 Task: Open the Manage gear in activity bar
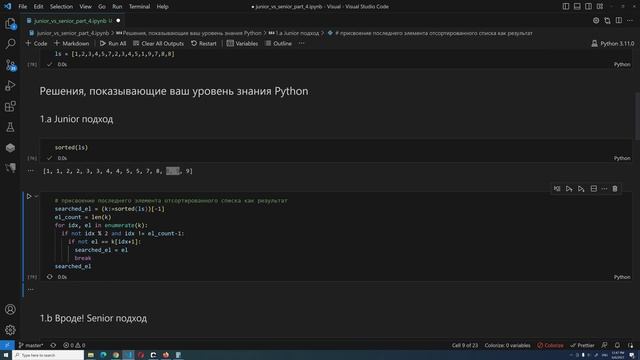pyautogui.click(x=10, y=329)
